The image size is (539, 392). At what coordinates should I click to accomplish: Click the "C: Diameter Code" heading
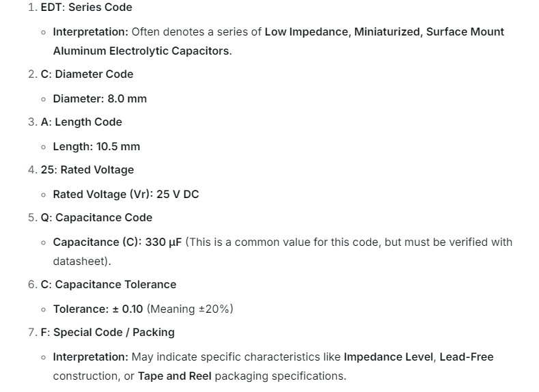[87, 74]
